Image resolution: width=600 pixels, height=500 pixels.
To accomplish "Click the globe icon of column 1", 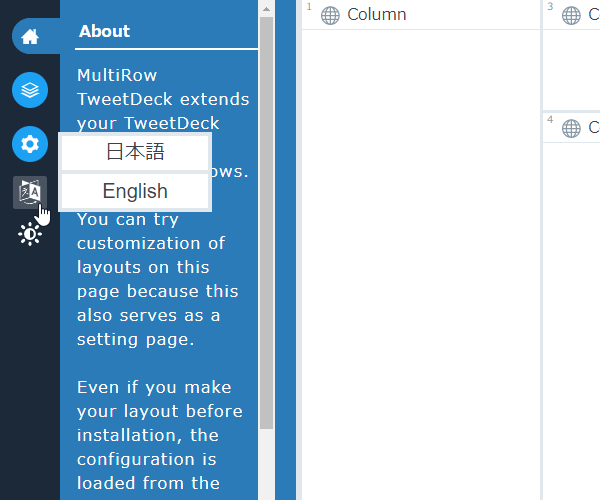I will [330, 16].
